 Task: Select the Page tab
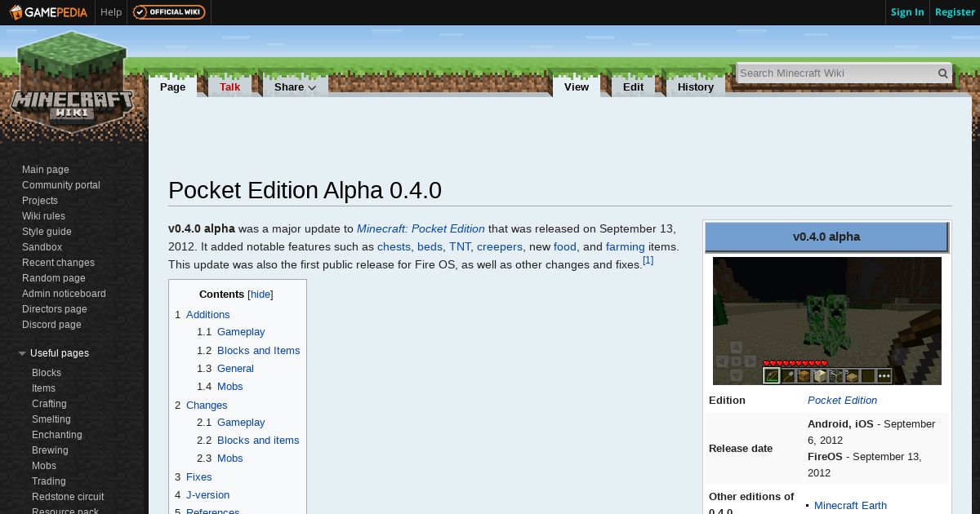172,87
